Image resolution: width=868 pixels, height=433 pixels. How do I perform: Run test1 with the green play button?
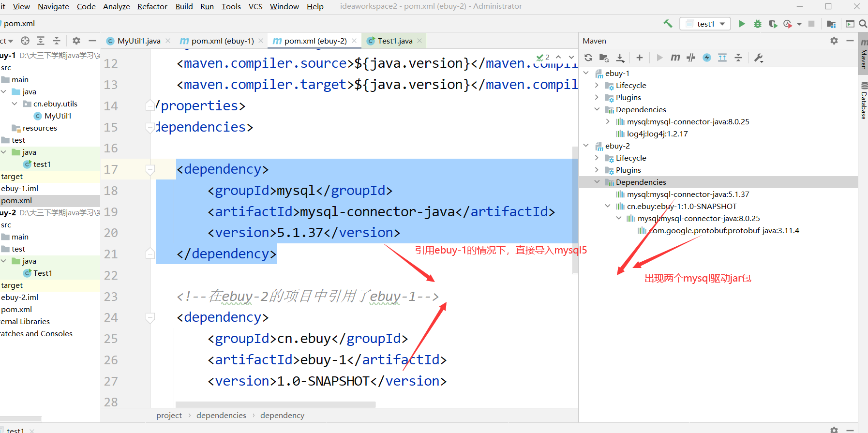(x=742, y=24)
